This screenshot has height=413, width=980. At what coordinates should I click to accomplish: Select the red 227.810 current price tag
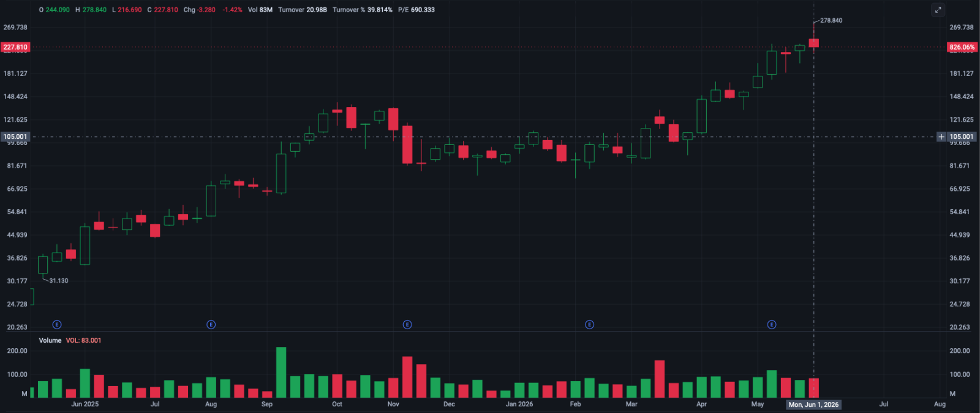pos(15,47)
